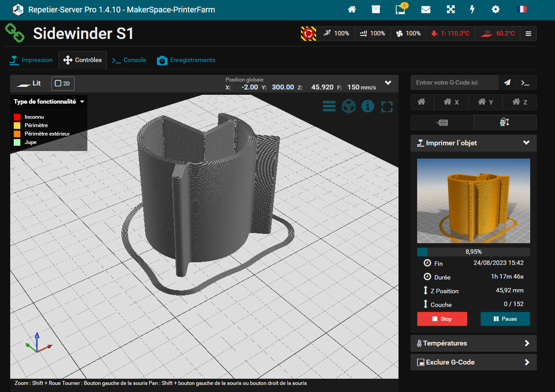Image resolution: width=555 pixels, height=392 pixels.
Task: Open the Repetier-Server home dashboard icon
Action: pos(352,9)
